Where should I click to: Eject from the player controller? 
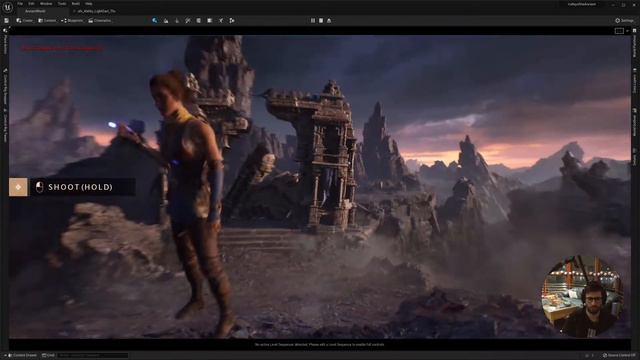click(329, 20)
